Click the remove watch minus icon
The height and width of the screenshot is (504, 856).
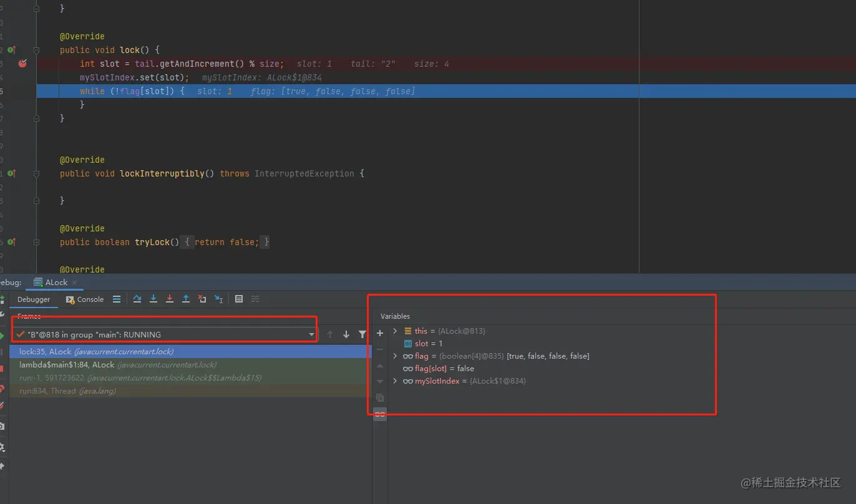pyautogui.click(x=380, y=350)
